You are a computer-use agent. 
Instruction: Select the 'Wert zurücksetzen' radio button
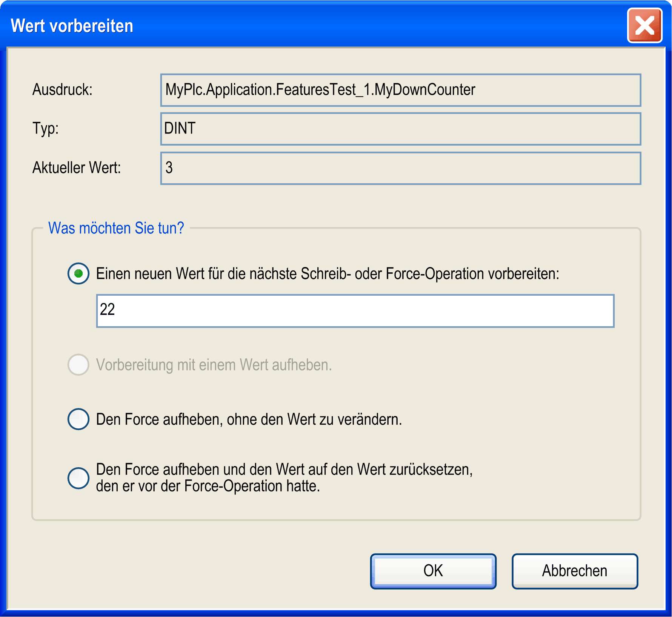[x=78, y=478]
